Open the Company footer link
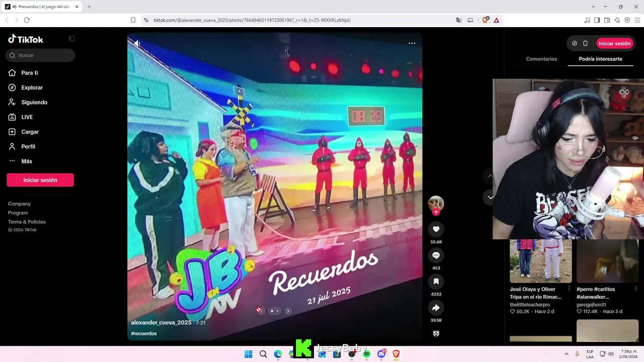 pos(19,204)
